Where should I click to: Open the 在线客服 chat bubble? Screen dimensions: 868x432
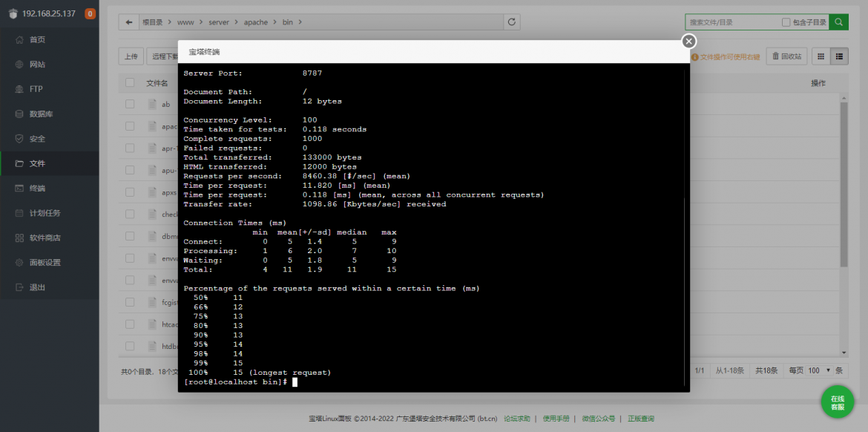coord(837,402)
